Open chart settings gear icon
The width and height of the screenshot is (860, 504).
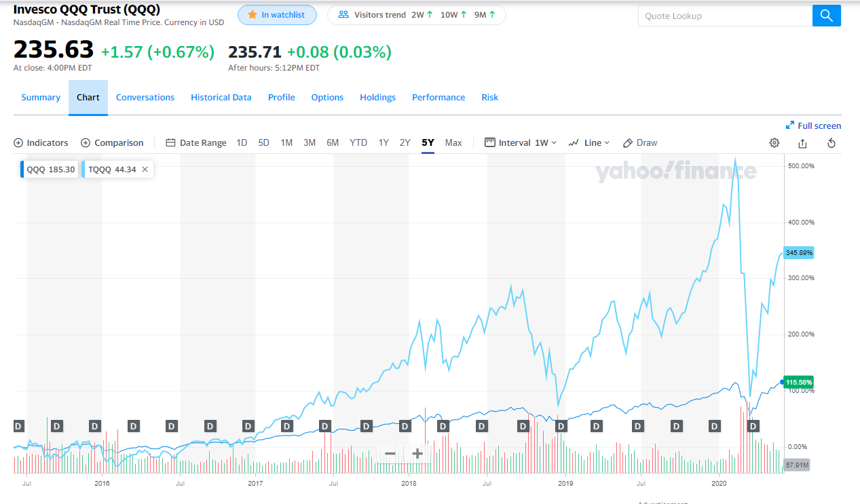point(774,143)
